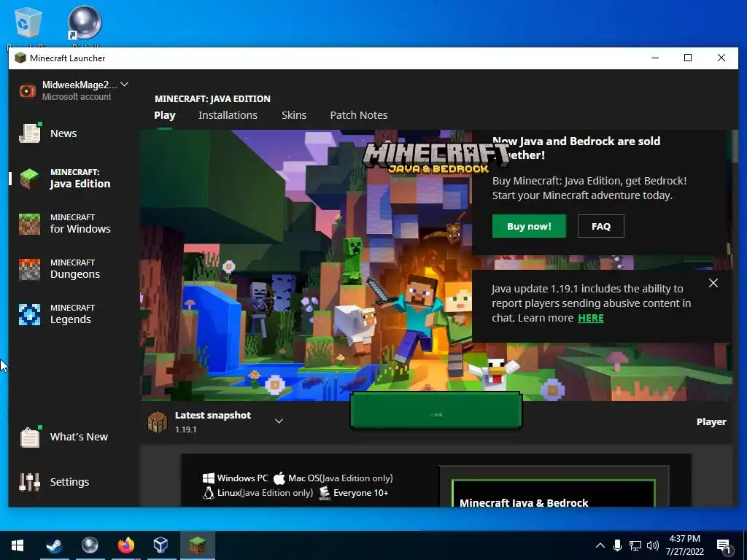
Task: Click the Pinball taskbar icon
Action: pyautogui.click(x=90, y=545)
